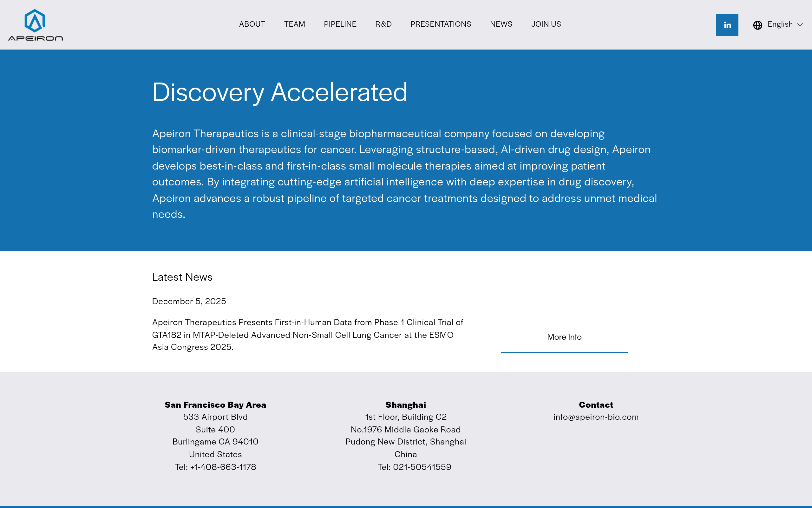Click the China address line
Viewport: 812px width, 508px height.
pos(406,455)
